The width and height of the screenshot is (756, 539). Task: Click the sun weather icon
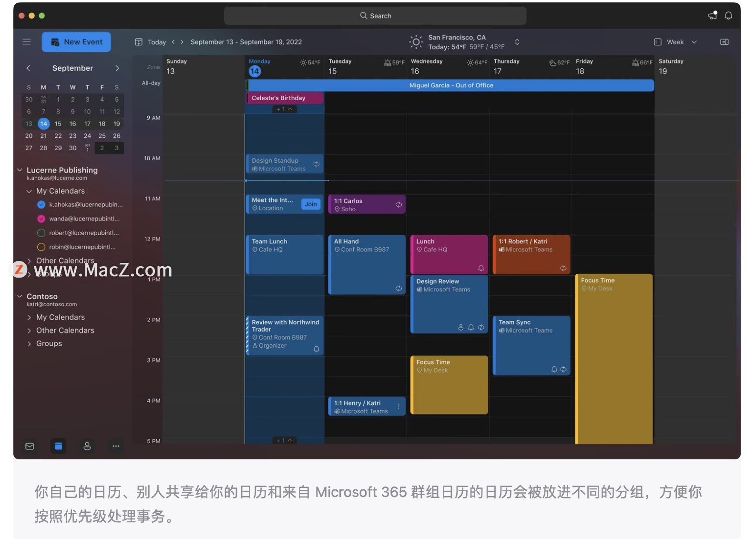[416, 42]
